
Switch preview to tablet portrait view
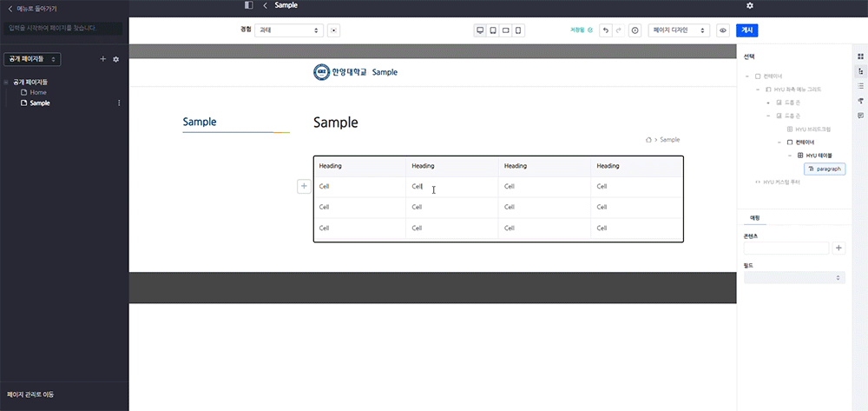pos(493,30)
